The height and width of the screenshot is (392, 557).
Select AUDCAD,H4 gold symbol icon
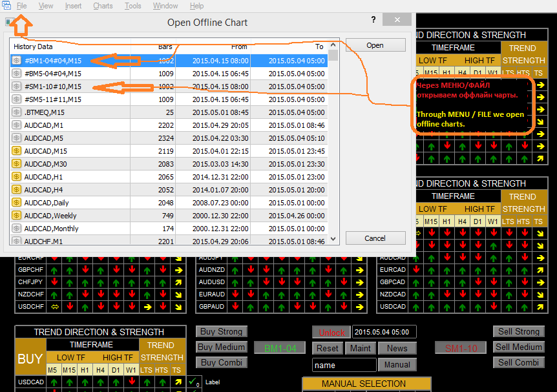pyautogui.click(x=16, y=190)
